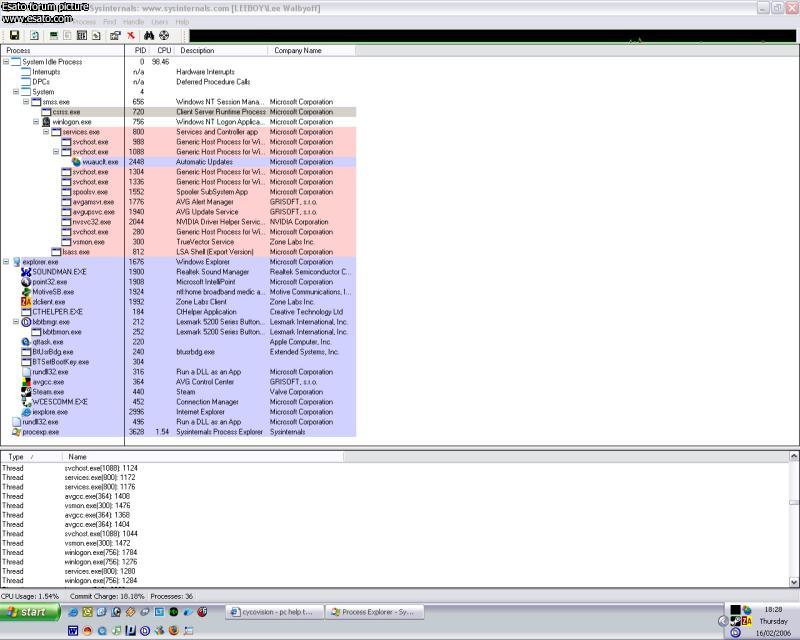Collapse the svchost.exe PID 1088 node

coord(56,152)
